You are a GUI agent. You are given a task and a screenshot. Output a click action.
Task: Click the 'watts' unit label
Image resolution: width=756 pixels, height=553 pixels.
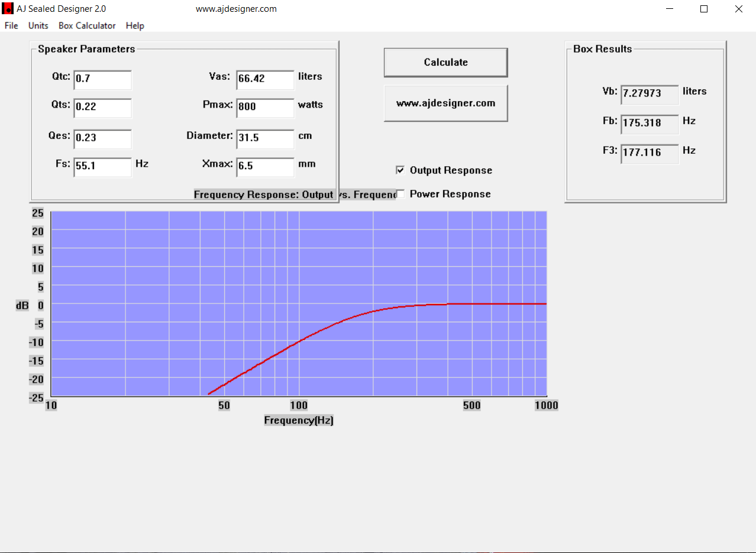pos(311,105)
